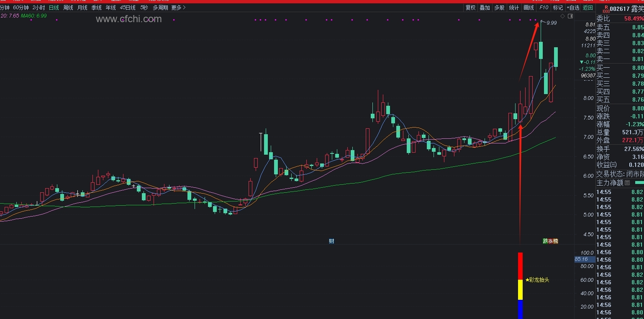Screen dimensions: 644x319
Task: Click the 涨 badge on the time axis
Action: [550, 241]
